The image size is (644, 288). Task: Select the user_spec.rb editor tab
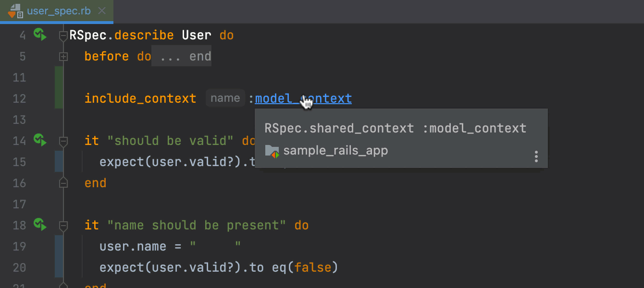58,11
